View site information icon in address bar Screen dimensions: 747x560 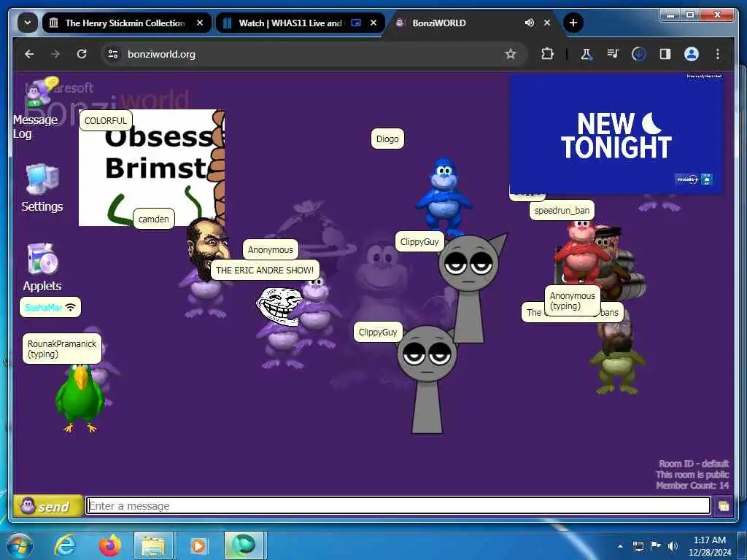[x=113, y=54]
